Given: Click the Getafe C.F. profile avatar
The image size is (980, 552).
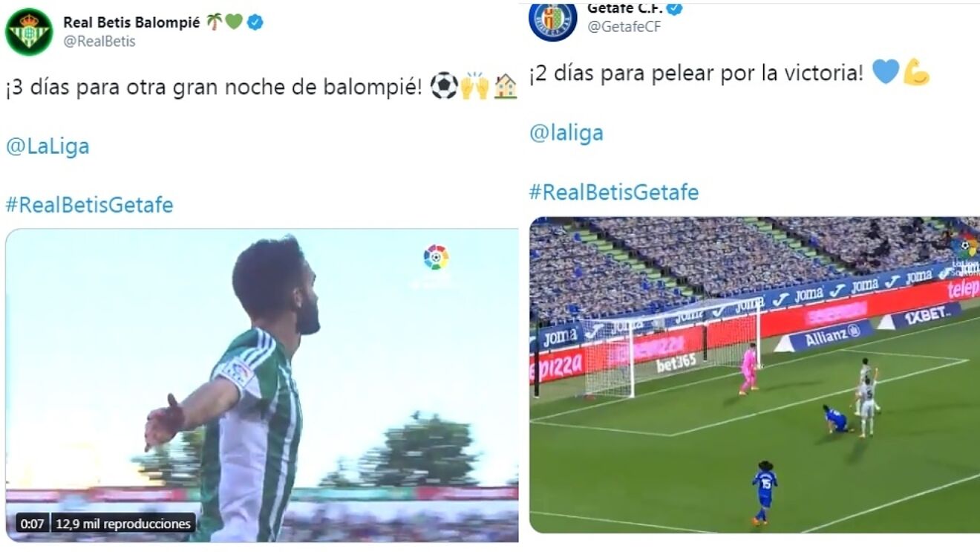Looking at the screenshot, I should pos(552,20).
